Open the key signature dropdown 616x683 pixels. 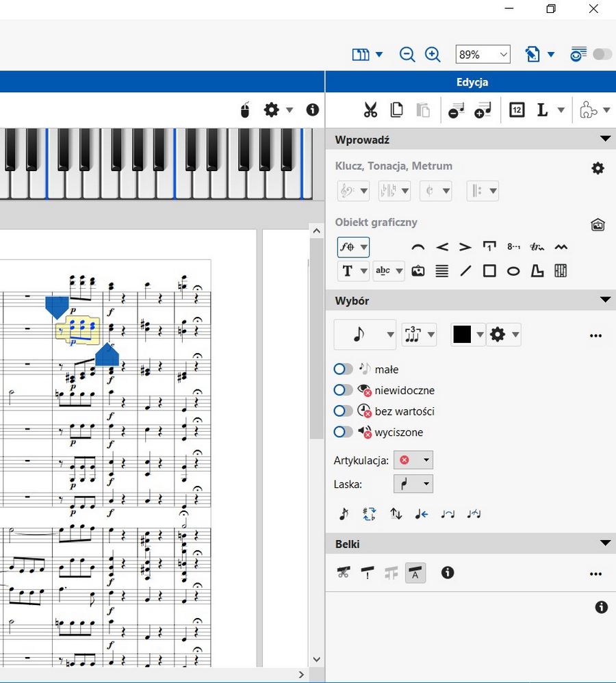pos(394,191)
